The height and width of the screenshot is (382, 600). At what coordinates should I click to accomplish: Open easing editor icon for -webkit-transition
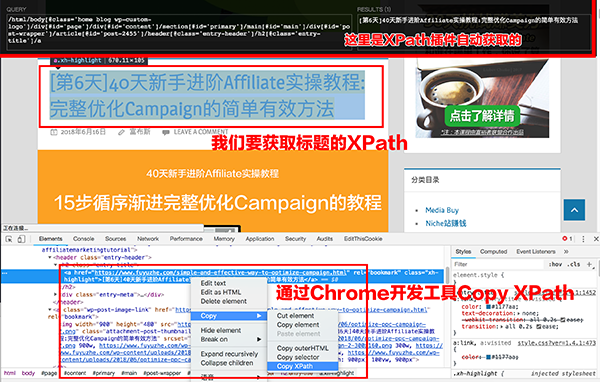562,320
